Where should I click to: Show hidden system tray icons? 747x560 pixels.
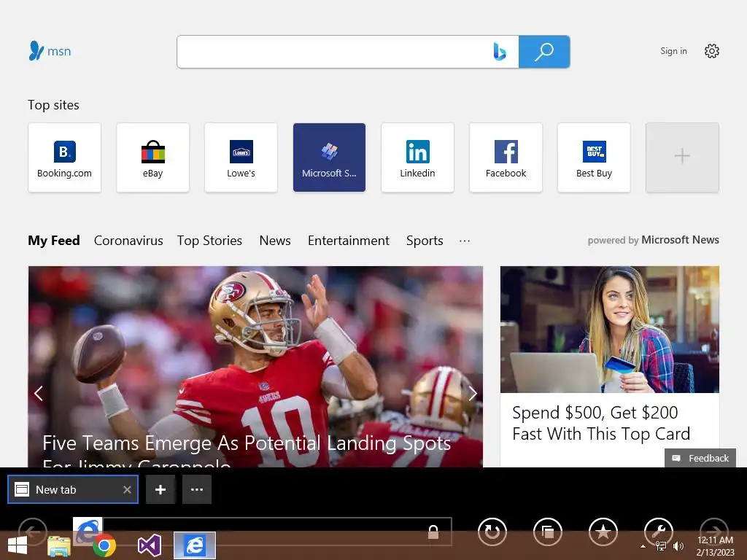pyautogui.click(x=643, y=546)
